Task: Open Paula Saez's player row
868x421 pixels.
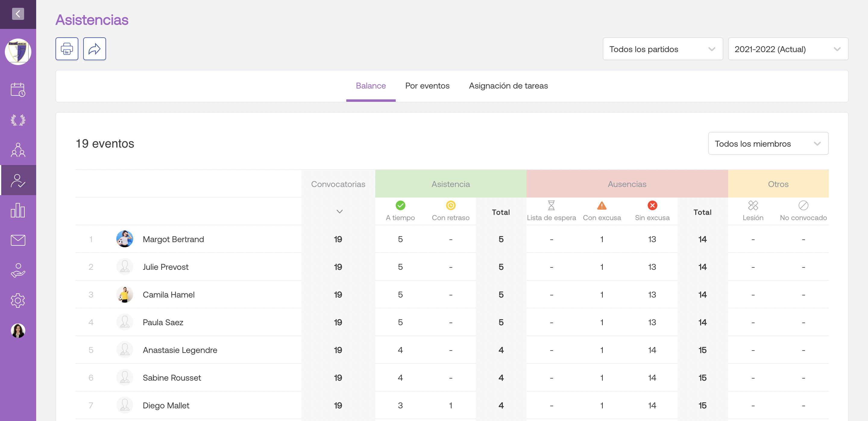Action: point(452,322)
